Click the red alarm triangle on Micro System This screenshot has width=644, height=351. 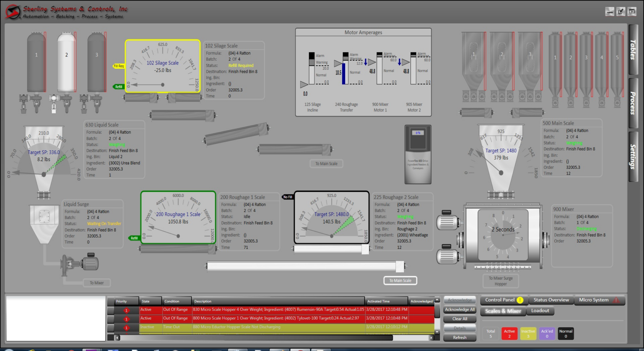pos(616,300)
